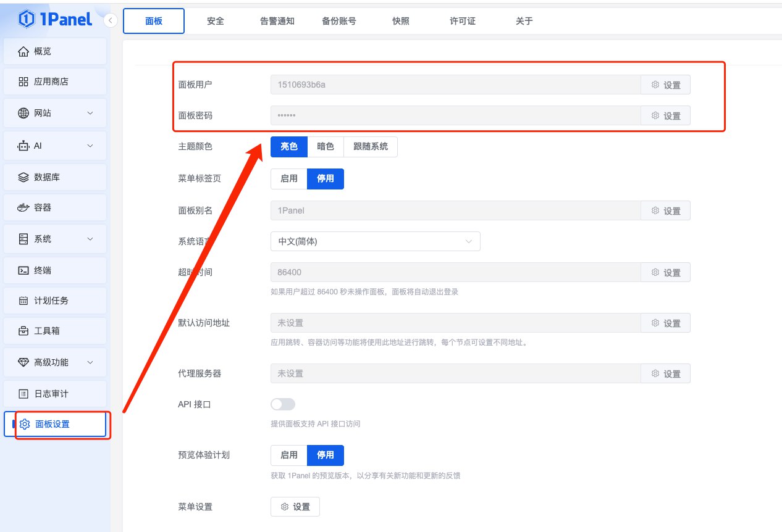Open the 日志审计 log audit section
Viewport: 782px width, 532px height.
54,393
